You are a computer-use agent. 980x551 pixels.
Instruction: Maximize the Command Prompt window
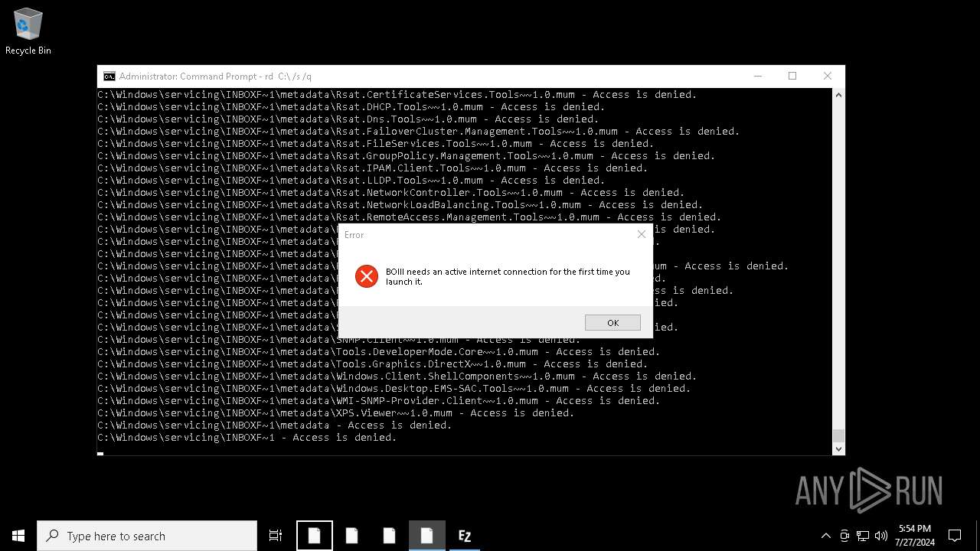792,76
